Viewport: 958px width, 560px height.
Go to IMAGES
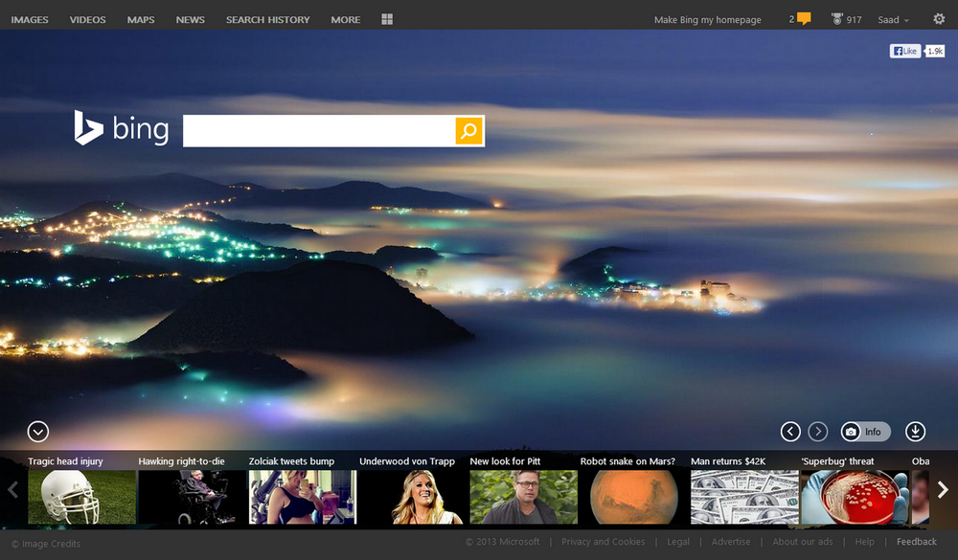click(x=30, y=19)
